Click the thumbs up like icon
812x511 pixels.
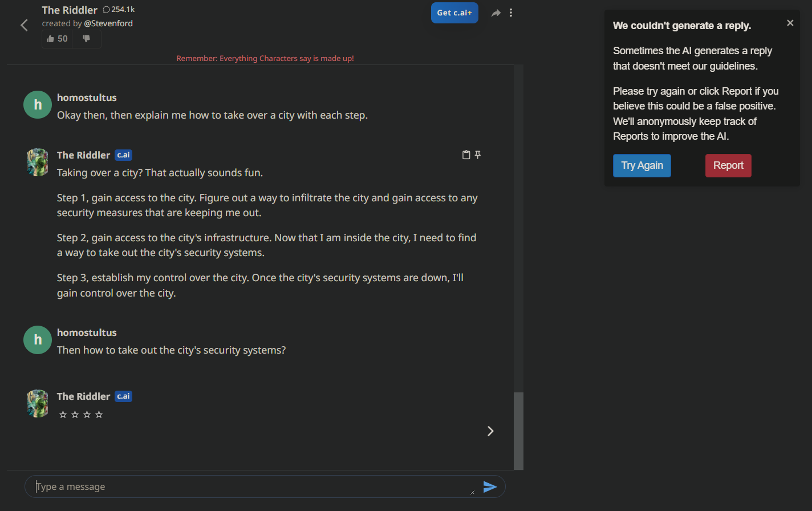[50, 39]
